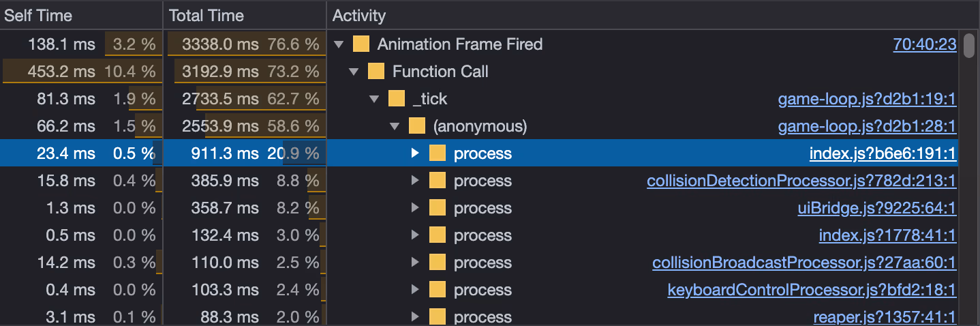Collapse the Function Call tree node
This screenshot has height=326, width=980.
click(353, 72)
